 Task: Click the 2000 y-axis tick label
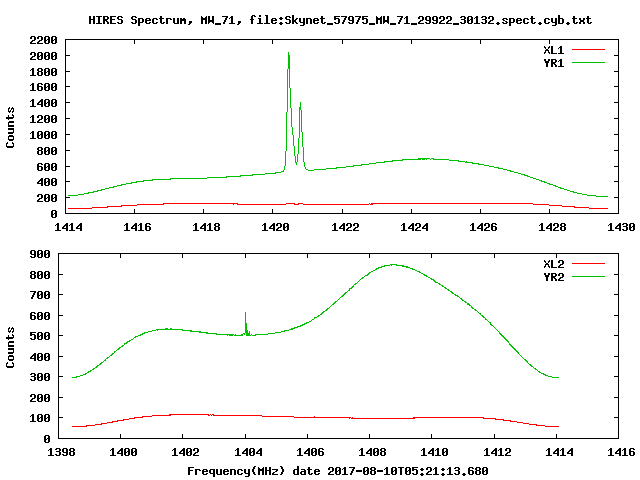point(43,56)
